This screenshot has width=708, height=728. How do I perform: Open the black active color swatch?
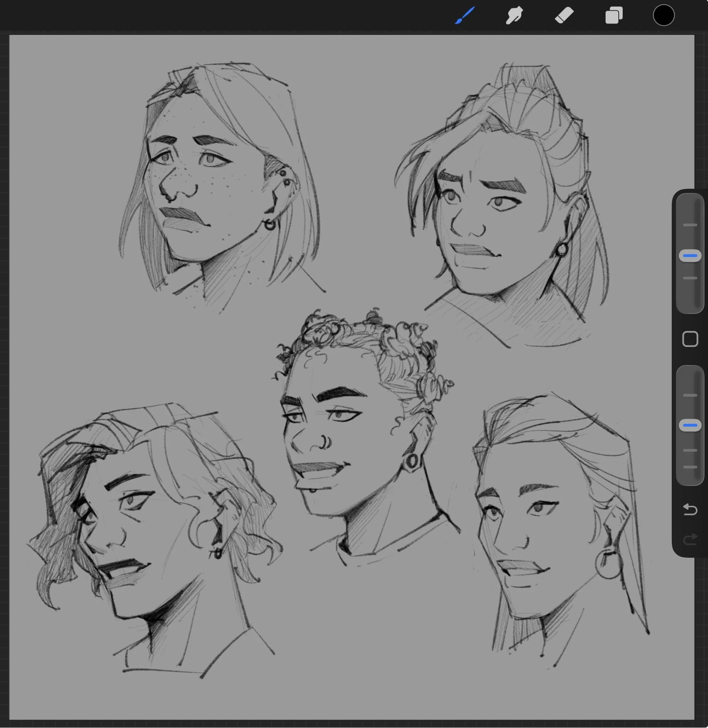coord(664,16)
